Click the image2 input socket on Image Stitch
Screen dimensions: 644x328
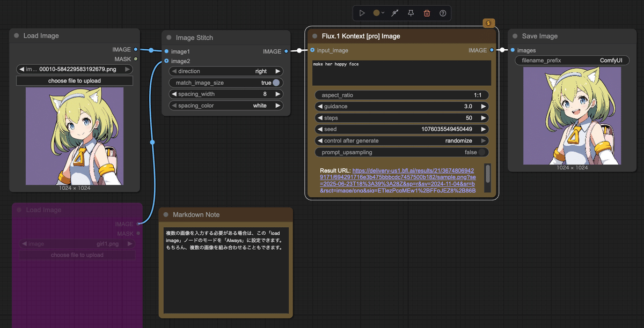[x=167, y=61]
